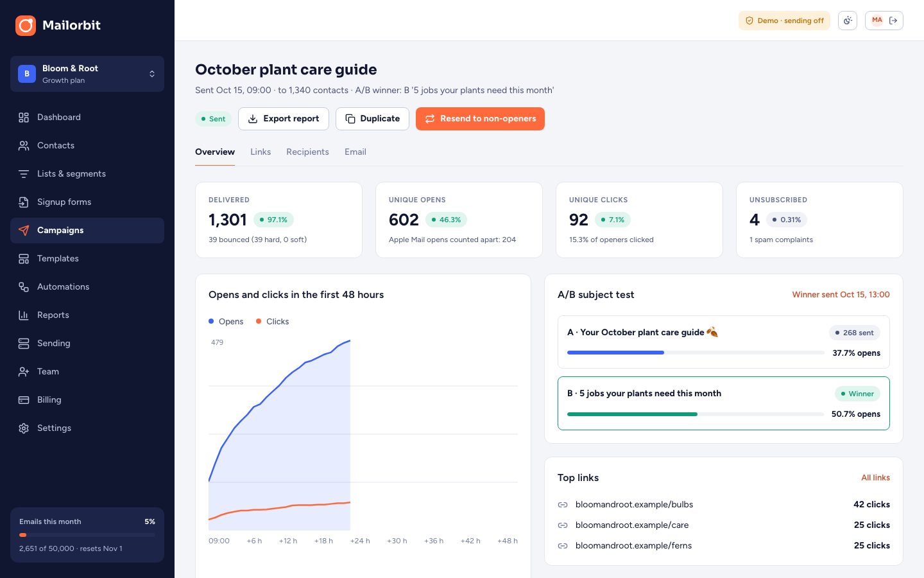Click the link icon beside bloomandroot.example/ferns
The image size is (924, 578).
[x=563, y=546]
